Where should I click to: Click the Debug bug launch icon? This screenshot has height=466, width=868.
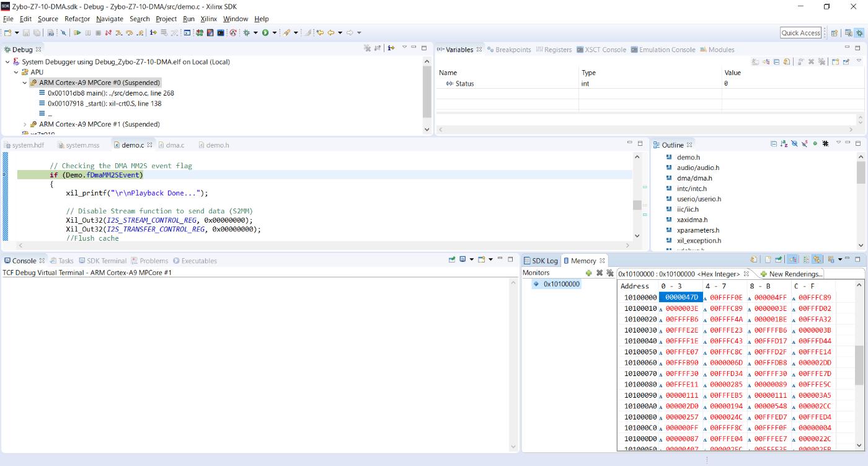click(247, 32)
